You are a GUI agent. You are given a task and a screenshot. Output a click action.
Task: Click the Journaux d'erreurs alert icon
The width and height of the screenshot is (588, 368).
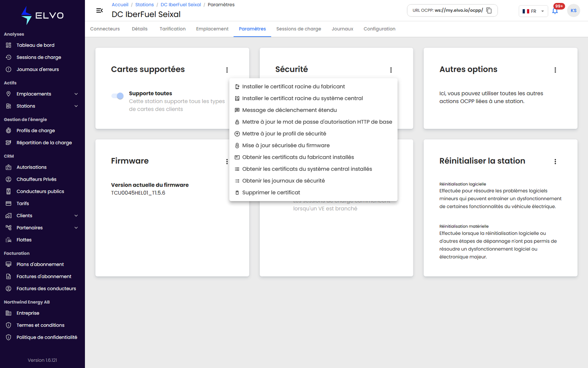(x=8, y=70)
